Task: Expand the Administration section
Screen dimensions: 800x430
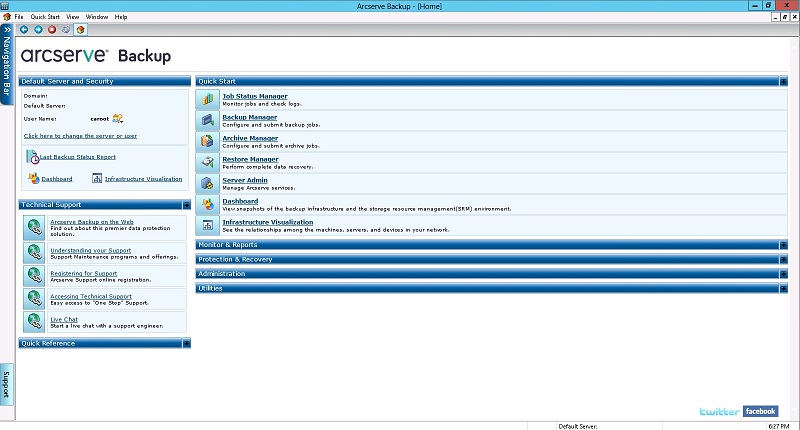Action: [x=783, y=274]
